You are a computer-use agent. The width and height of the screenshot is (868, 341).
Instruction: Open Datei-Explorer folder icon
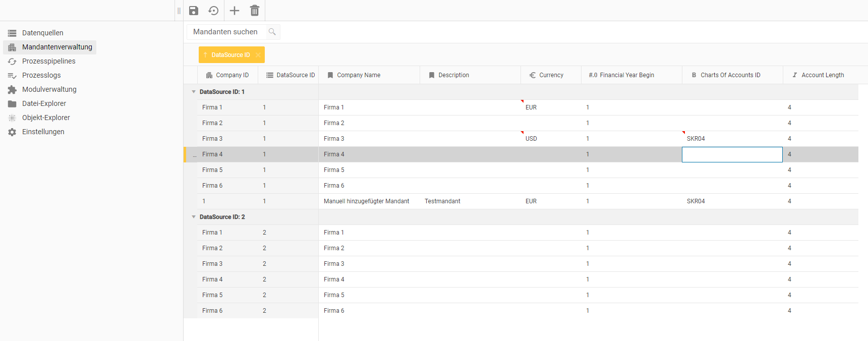click(x=12, y=103)
